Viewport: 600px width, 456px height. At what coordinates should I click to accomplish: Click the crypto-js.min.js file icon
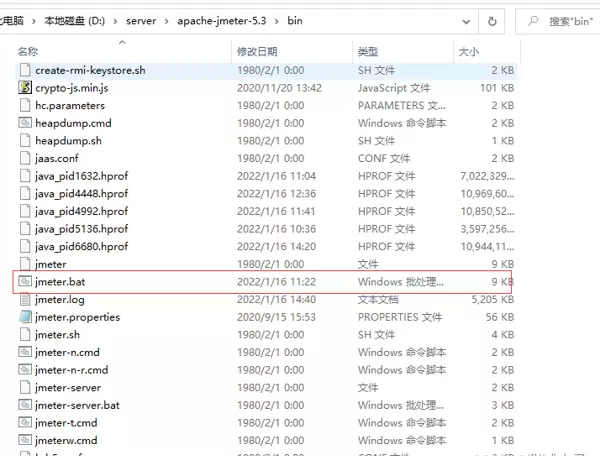tap(25, 88)
